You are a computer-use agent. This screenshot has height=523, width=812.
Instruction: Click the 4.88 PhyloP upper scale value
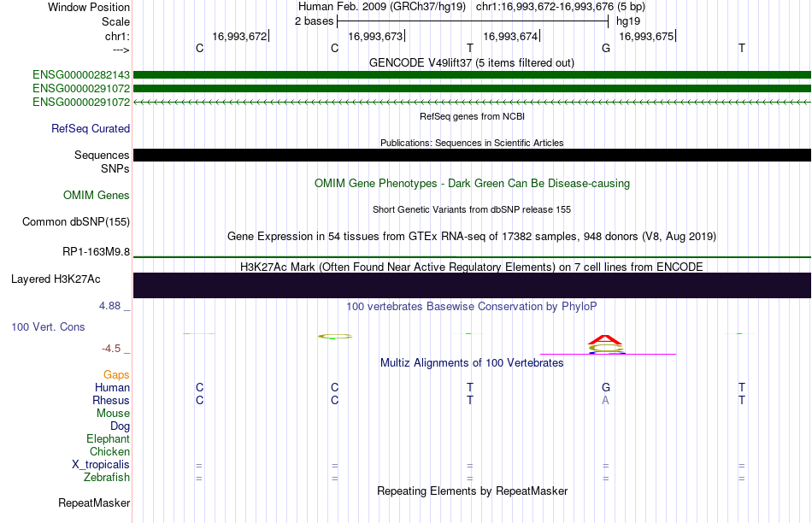pos(109,306)
